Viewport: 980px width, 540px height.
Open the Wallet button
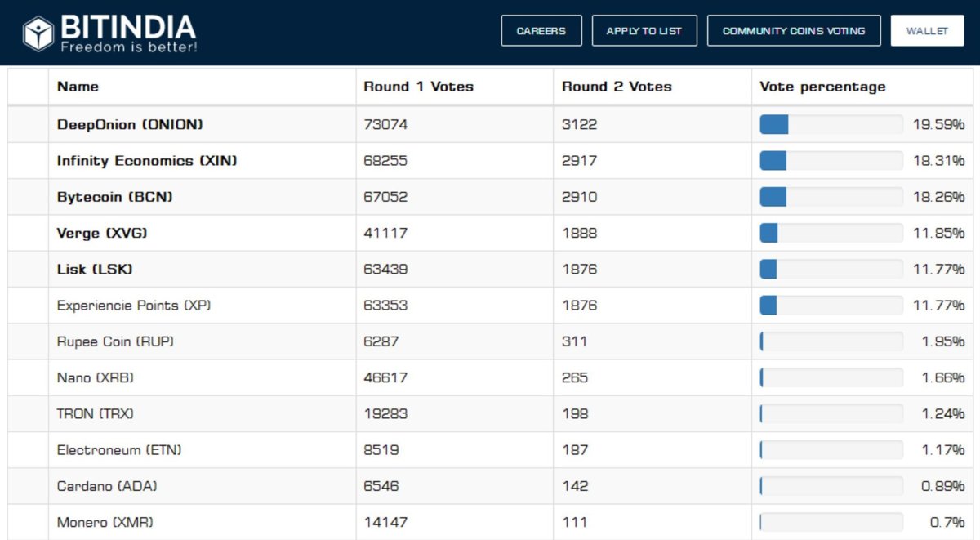pos(927,30)
